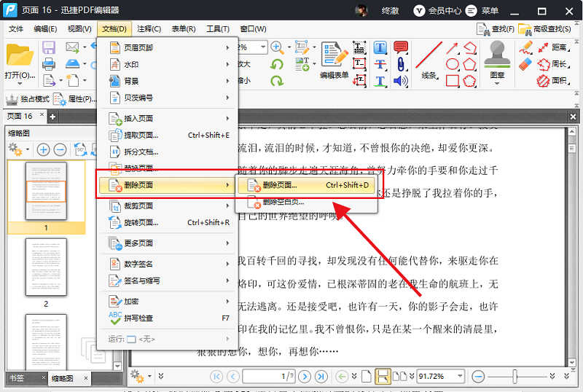Adjust the zoom slider handle
The image size is (583, 392).
pyautogui.click(x=515, y=377)
